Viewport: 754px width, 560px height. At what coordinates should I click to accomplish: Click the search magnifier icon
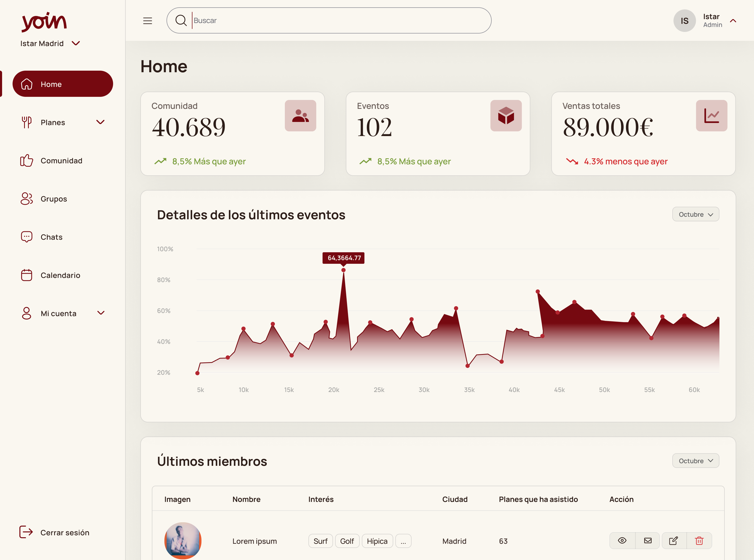coord(181,20)
